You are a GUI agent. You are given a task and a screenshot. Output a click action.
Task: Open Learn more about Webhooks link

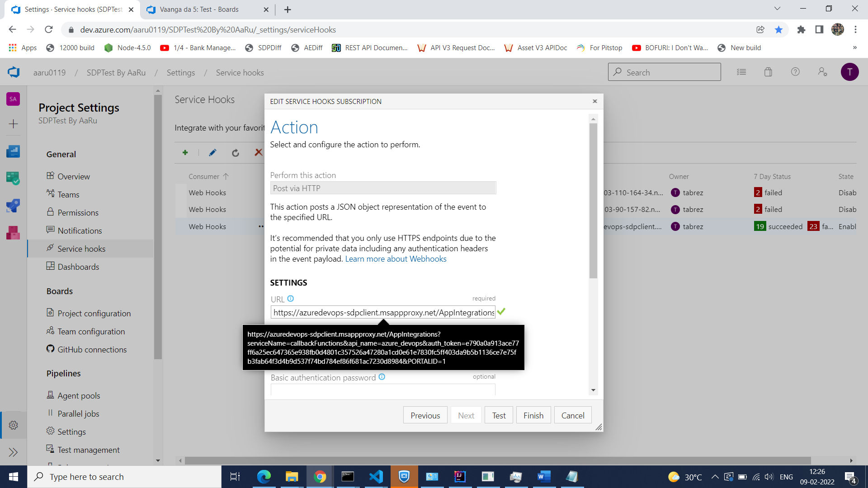(x=396, y=259)
